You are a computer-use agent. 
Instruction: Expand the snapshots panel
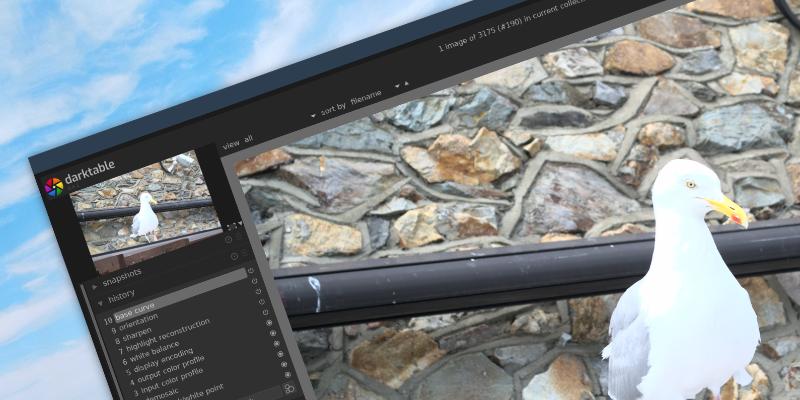94,285
